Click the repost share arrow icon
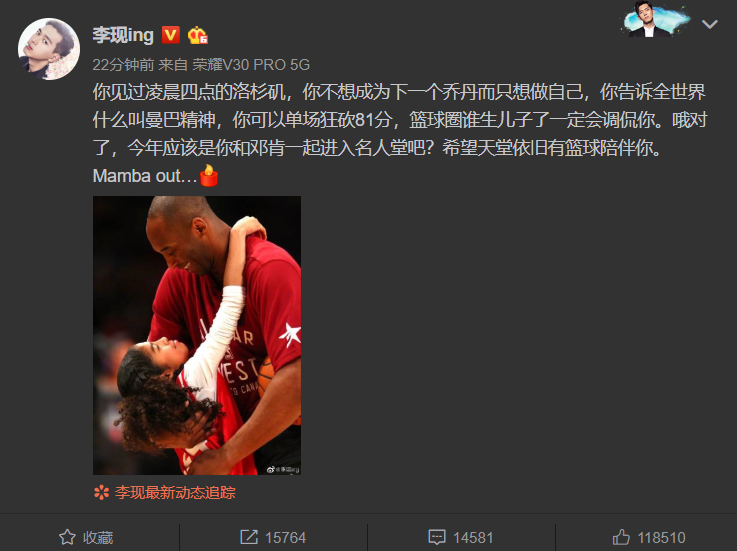This screenshot has height=551, width=737. 249,537
